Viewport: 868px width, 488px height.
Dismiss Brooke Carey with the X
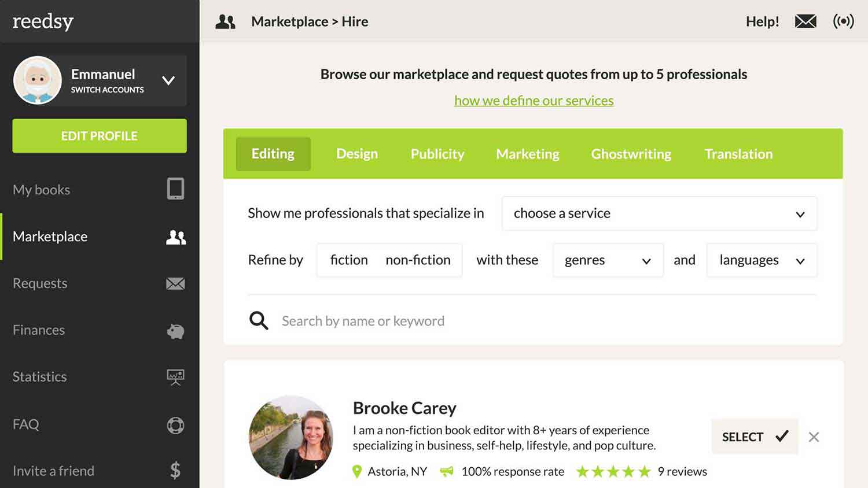[x=814, y=437]
